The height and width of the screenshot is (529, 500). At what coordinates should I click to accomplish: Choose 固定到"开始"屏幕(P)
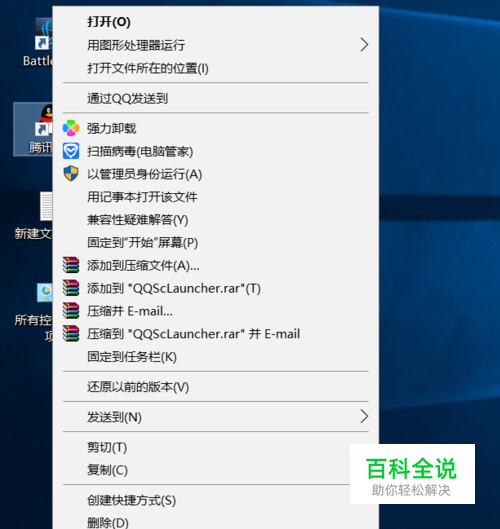pyautogui.click(x=216, y=242)
